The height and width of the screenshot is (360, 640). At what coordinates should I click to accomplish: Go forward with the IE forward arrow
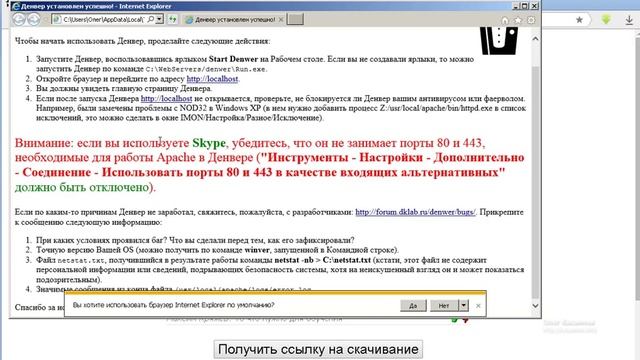[34, 19]
